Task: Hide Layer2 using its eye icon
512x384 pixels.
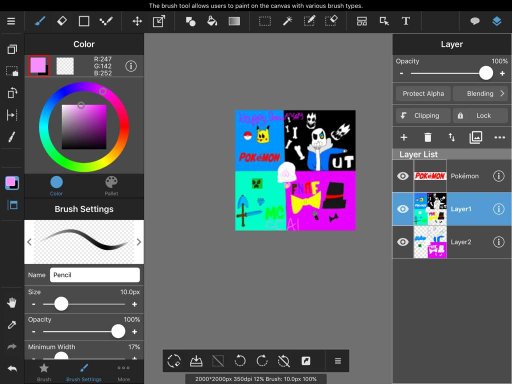Action: pos(403,242)
